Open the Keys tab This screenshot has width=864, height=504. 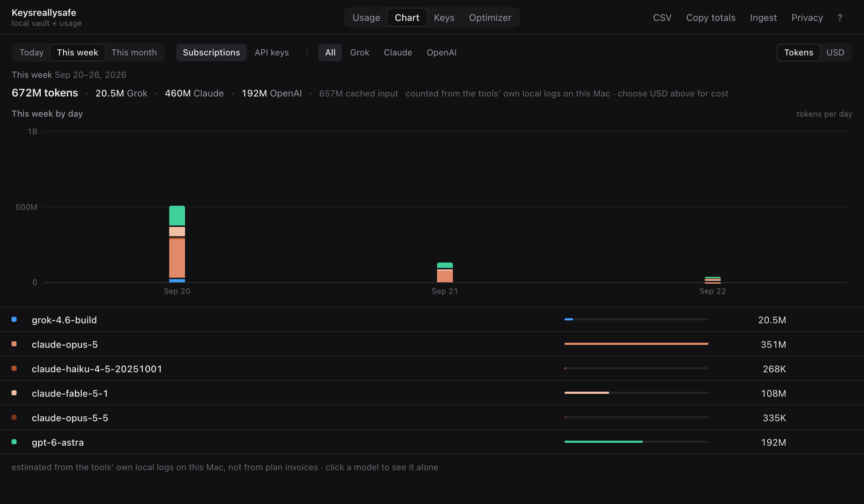click(444, 18)
